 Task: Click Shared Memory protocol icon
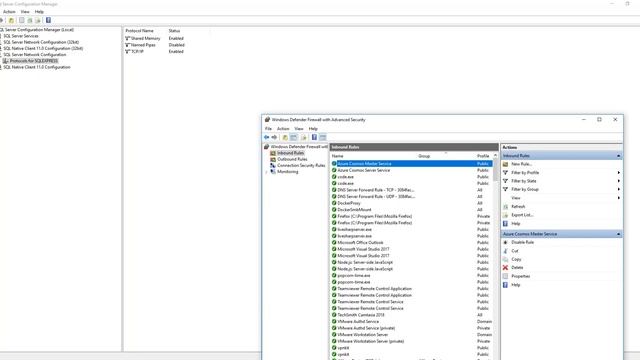127,38
